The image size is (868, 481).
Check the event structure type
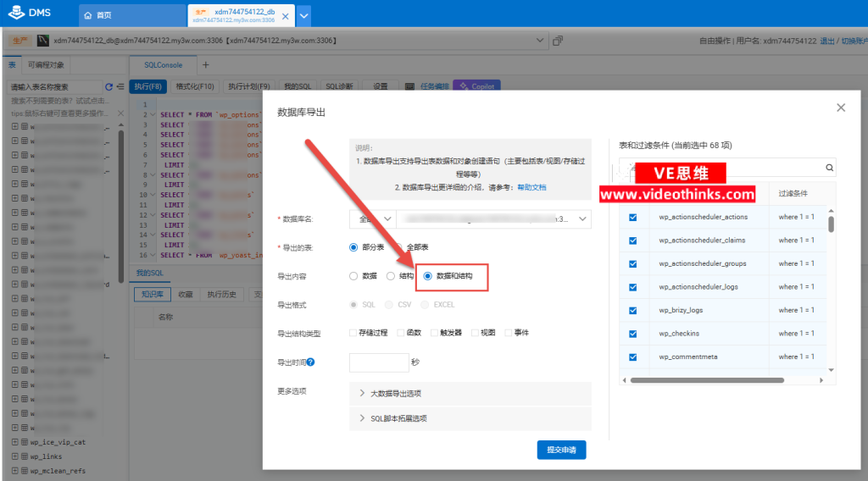(509, 333)
